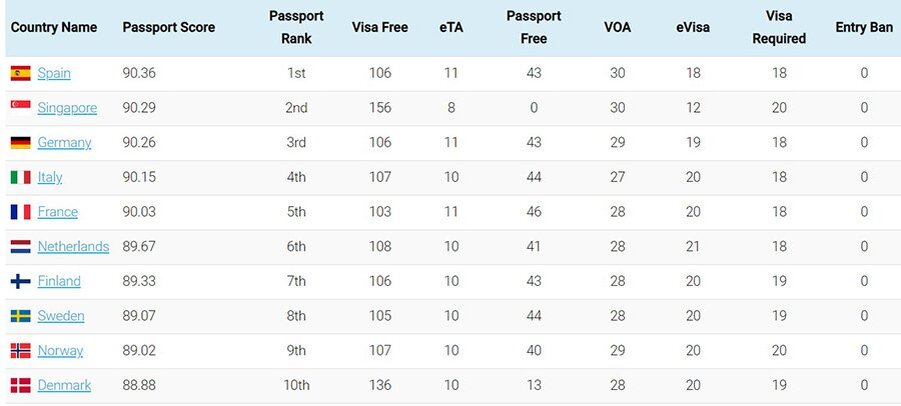Click the Singapore flag icon

pos(21,108)
